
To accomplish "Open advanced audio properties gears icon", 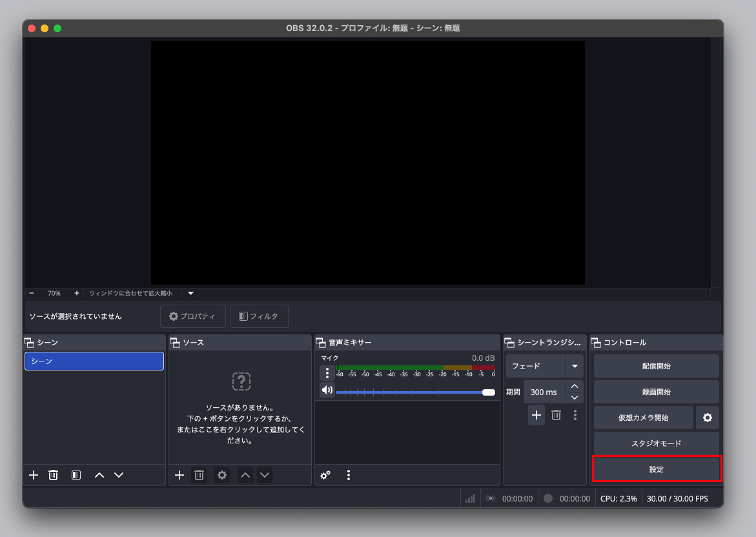I will click(325, 475).
